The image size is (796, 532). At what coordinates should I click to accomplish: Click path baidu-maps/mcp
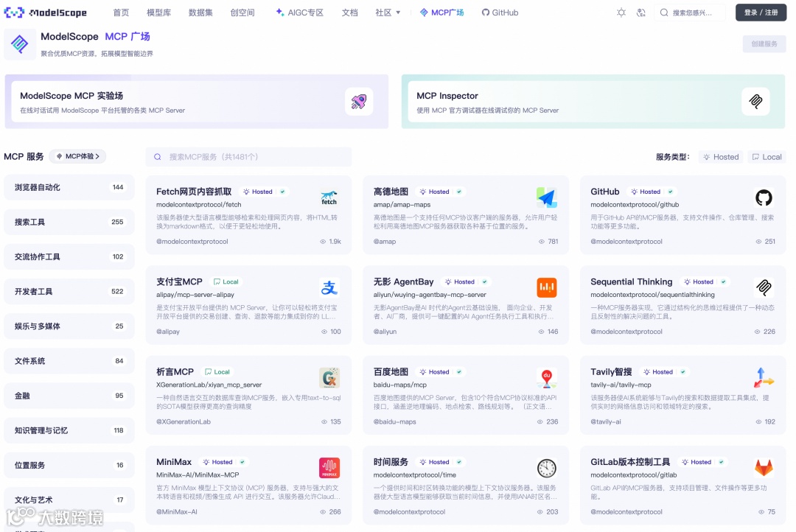pos(400,385)
